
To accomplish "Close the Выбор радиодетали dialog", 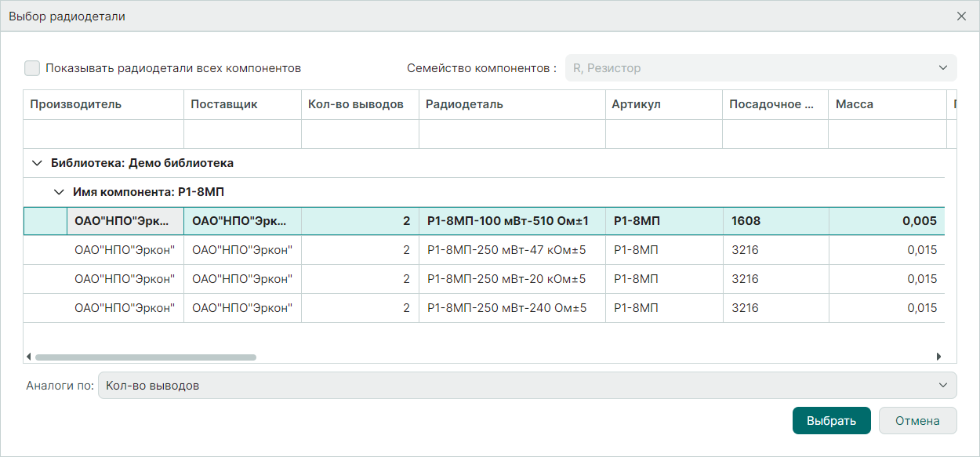I will click(x=961, y=16).
